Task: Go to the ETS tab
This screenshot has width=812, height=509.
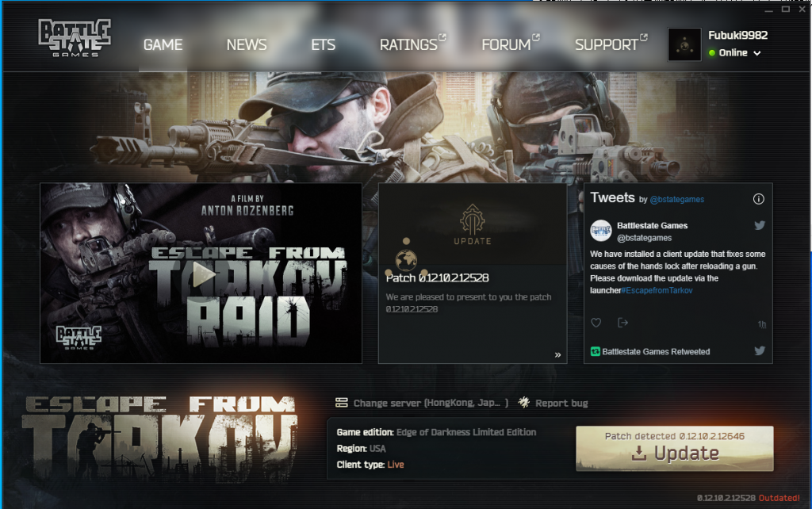Action: [324, 45]
